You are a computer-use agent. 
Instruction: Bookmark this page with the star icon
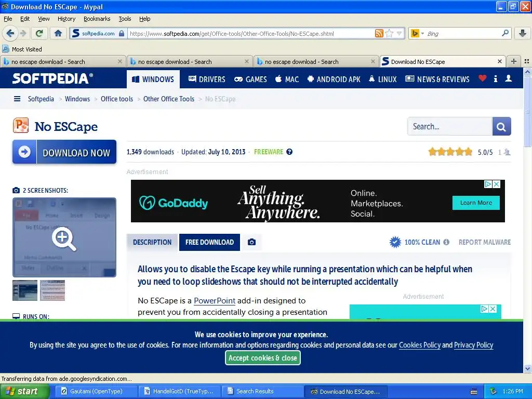click(390, 33)
